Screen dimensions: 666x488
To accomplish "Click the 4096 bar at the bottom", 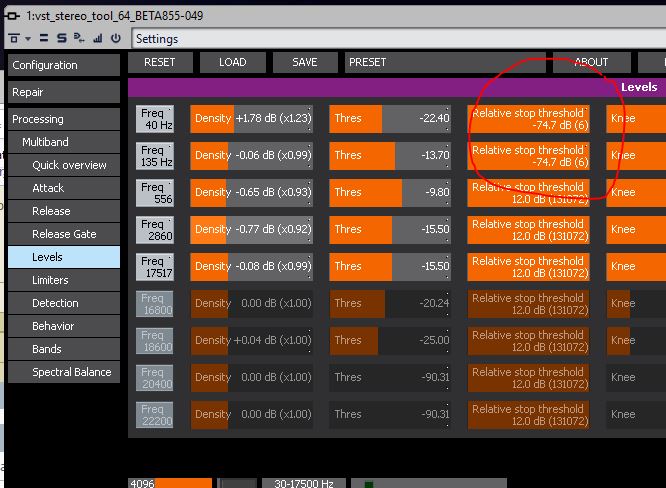I will (x=170, y=483).
